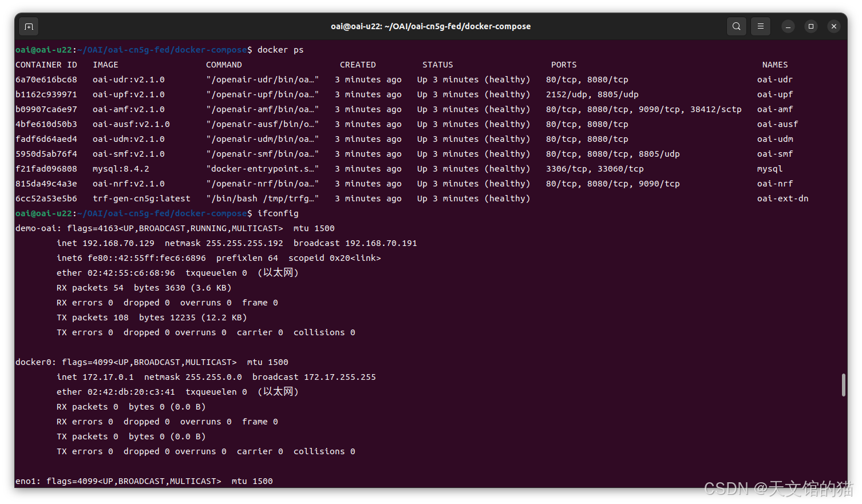Click broadcast address 192.168.70.191
The width and height of the screenshot is (862, 504).
(x=381, y=243)
